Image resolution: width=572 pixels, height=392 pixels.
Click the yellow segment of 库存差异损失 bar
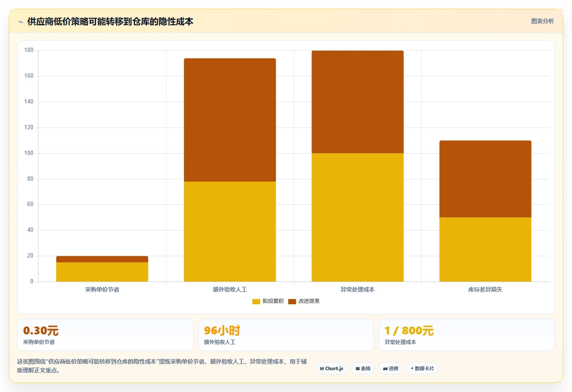[x=485, y=250]
